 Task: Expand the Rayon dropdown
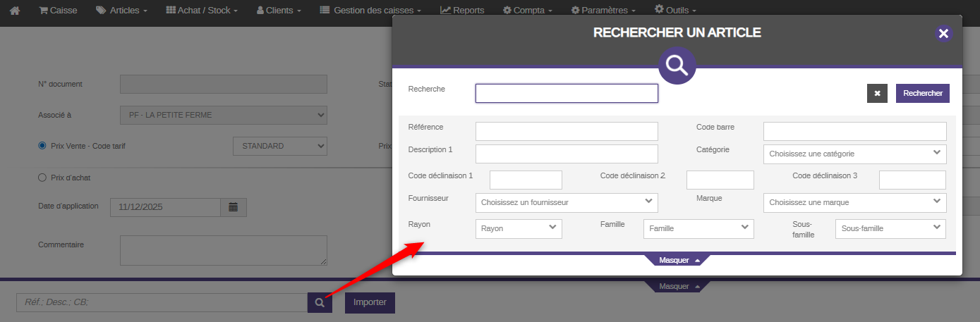519,228
